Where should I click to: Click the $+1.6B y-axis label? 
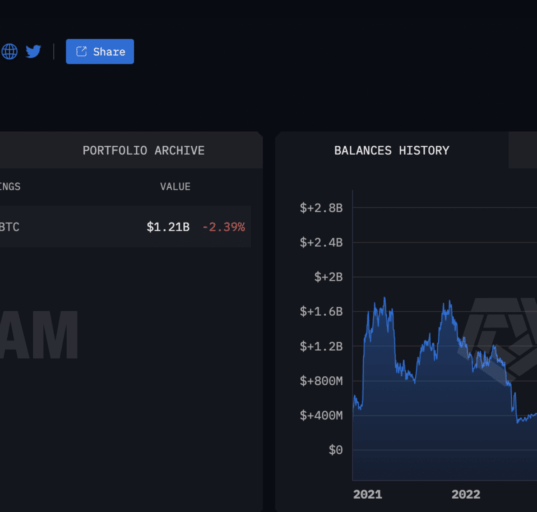[321, 311]
